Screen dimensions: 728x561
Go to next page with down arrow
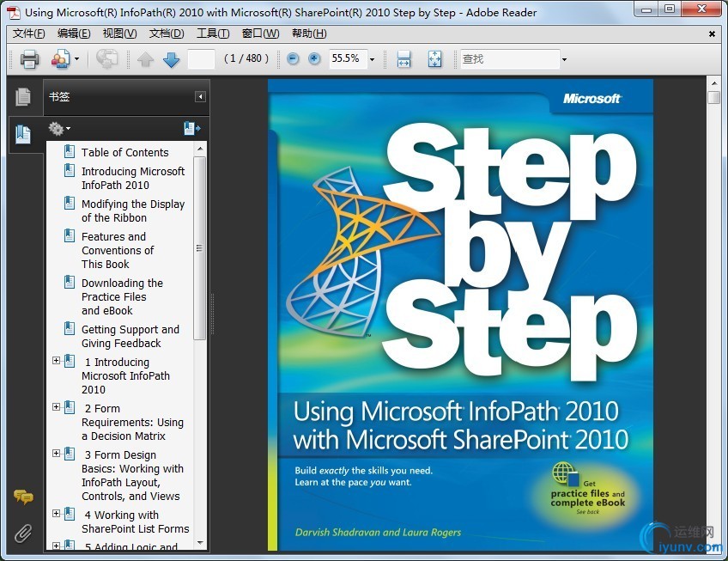click(172, 59)
